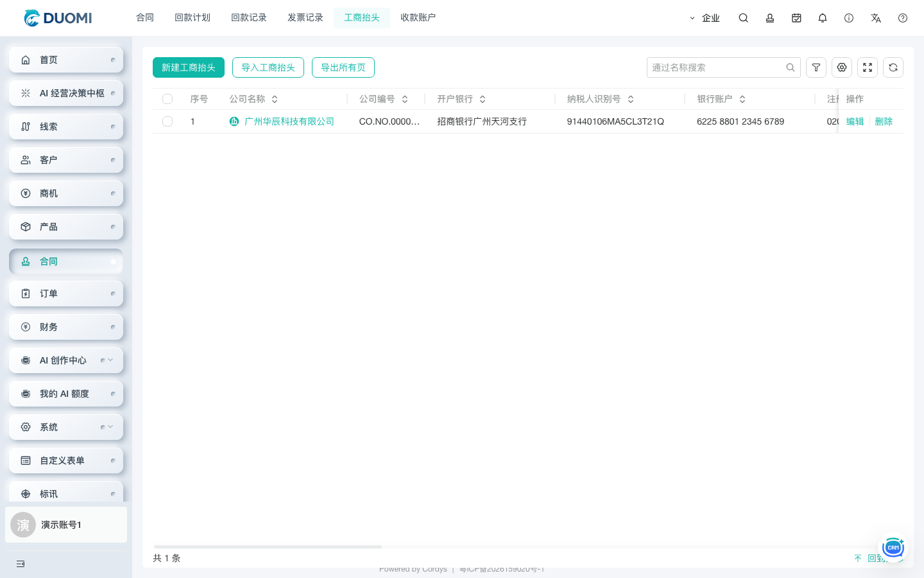Image resolution: width=924 pixels, height=578 pixels.
Task: Sort by 银行账户 column
Action: tap(742, 99)
